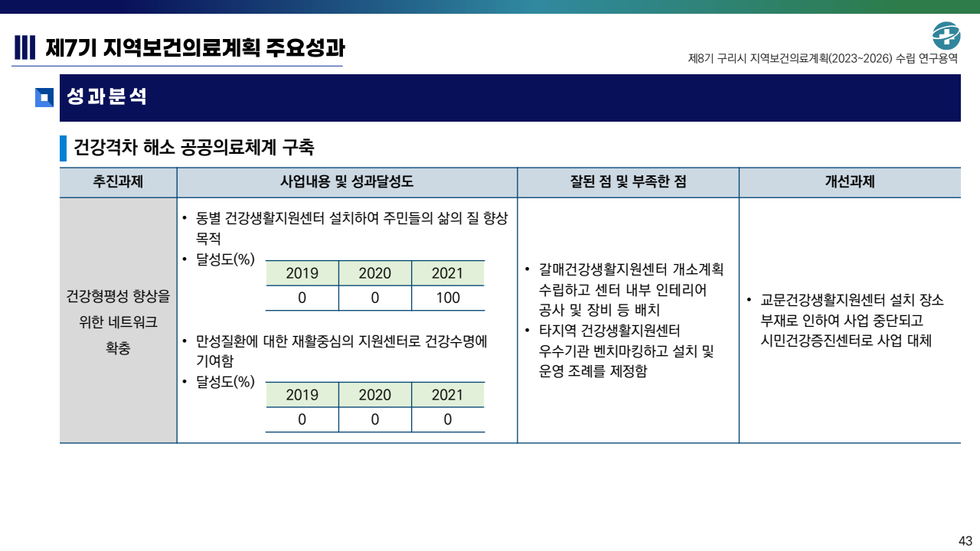Click the 추진과제 column header
This screenshot has width=980, height=551.
pyautogui.click(x=118, y=182)
